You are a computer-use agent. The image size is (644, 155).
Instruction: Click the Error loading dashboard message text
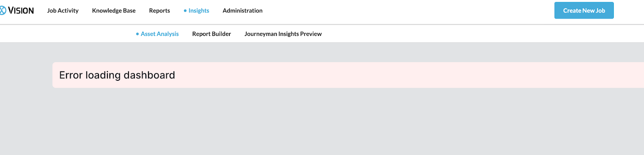pos(117,75)
